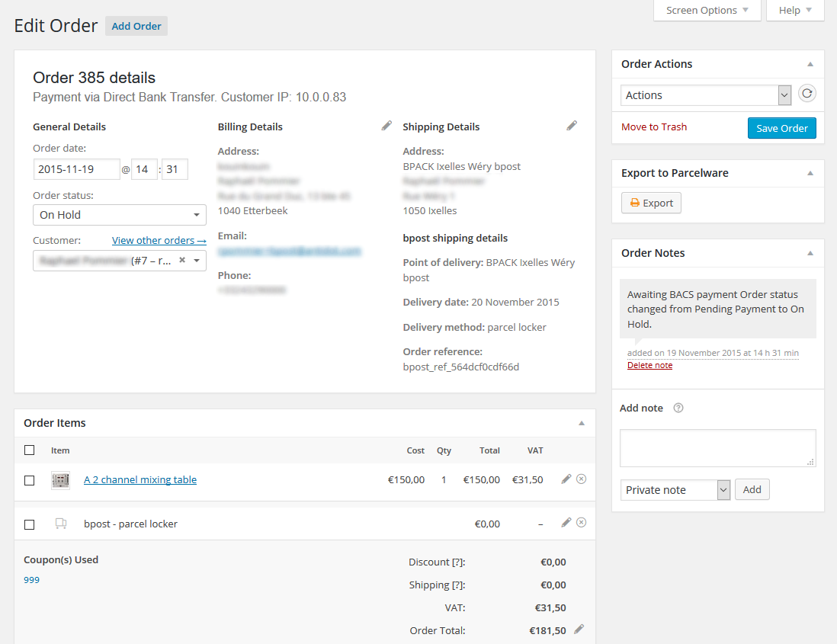The image size is (837, 644).
Task: Check the select all items checkbox
Action: (30, 450)
